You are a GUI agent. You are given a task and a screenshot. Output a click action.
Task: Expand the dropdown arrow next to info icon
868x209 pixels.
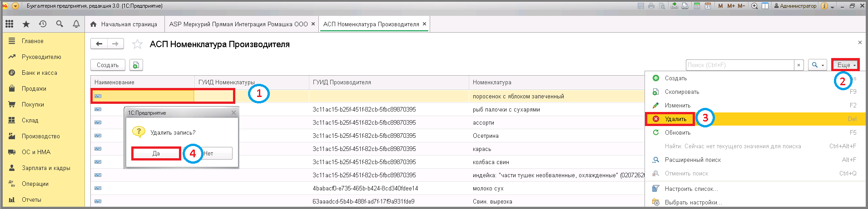click(833, 7)
